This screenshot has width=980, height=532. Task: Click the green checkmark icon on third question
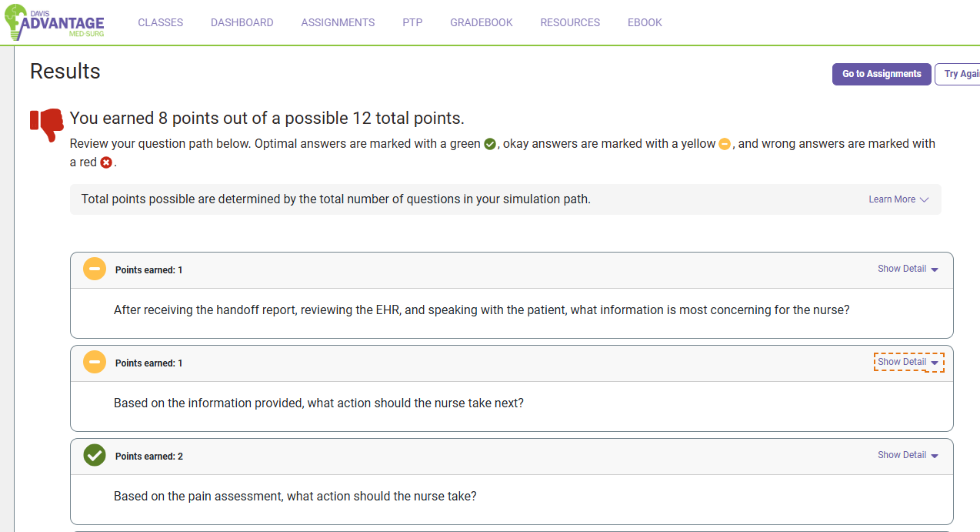(95, 455)
